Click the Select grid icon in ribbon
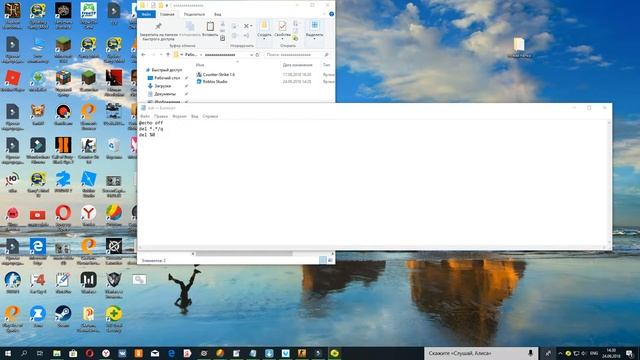Viewport: 640px width, 360px height. [x=314, y=26]
